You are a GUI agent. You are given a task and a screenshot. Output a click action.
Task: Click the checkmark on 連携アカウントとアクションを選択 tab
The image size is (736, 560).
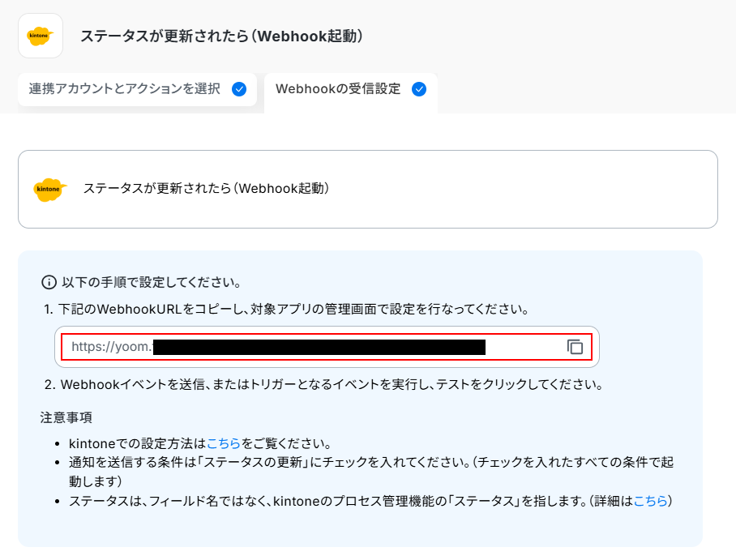[239, 89]
